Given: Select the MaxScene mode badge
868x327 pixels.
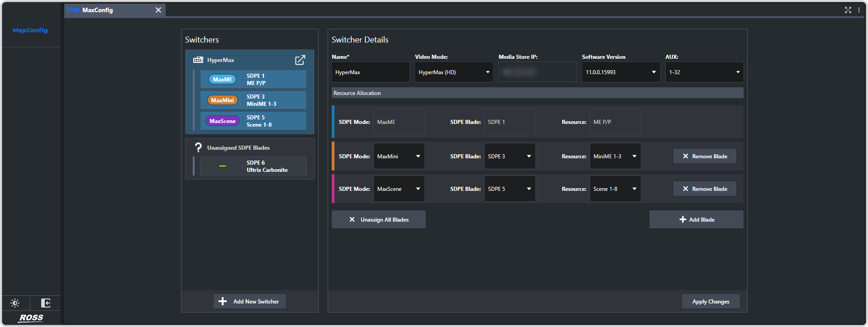Looking at the screenshot, I should click(222, 121).
